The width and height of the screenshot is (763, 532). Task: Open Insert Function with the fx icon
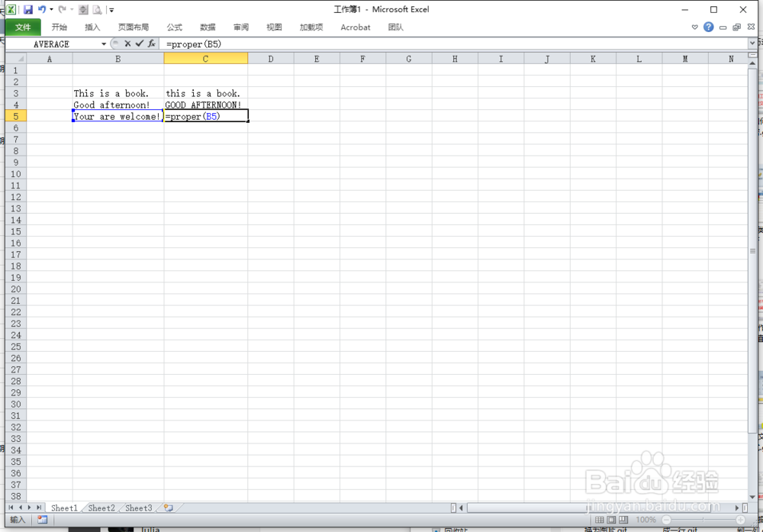152,44
